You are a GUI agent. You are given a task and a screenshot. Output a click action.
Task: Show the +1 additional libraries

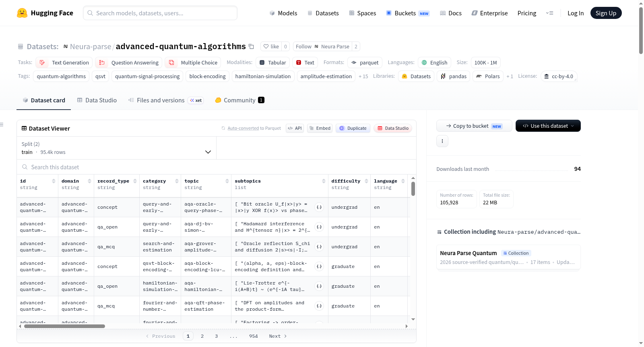(x=510, y=76)
